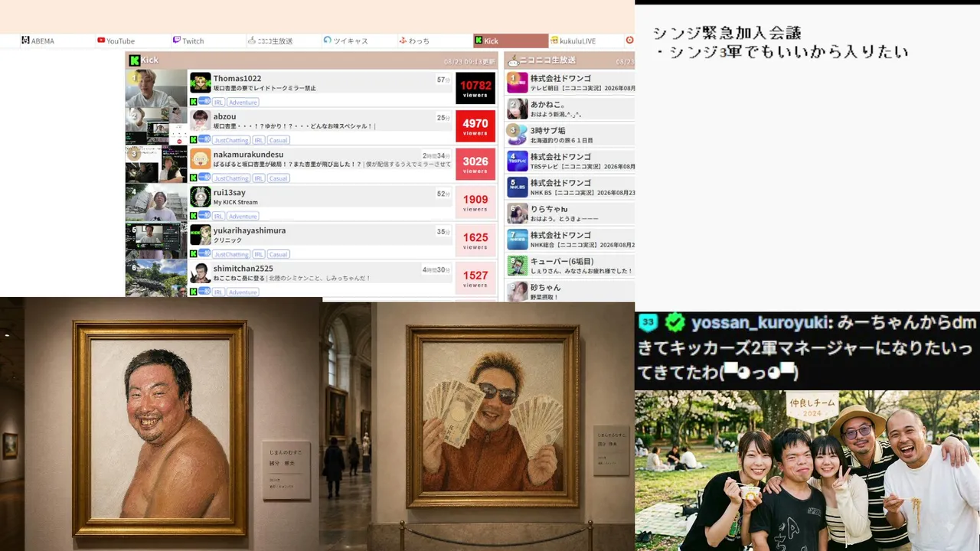This screenshot has height=551, width=980.
Task: Click the TBS TV channel icon
Action: pos(518,161)
